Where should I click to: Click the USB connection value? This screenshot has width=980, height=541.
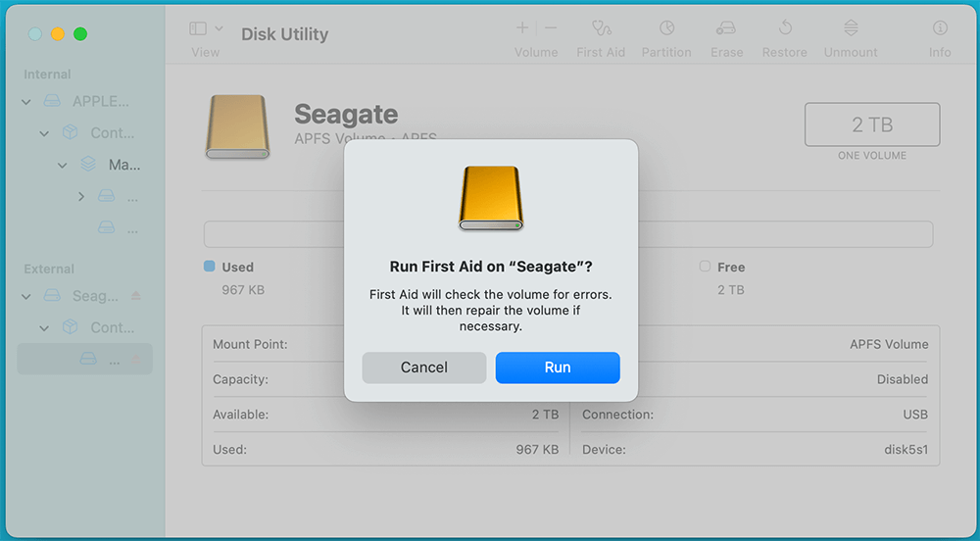click(915, 415)
